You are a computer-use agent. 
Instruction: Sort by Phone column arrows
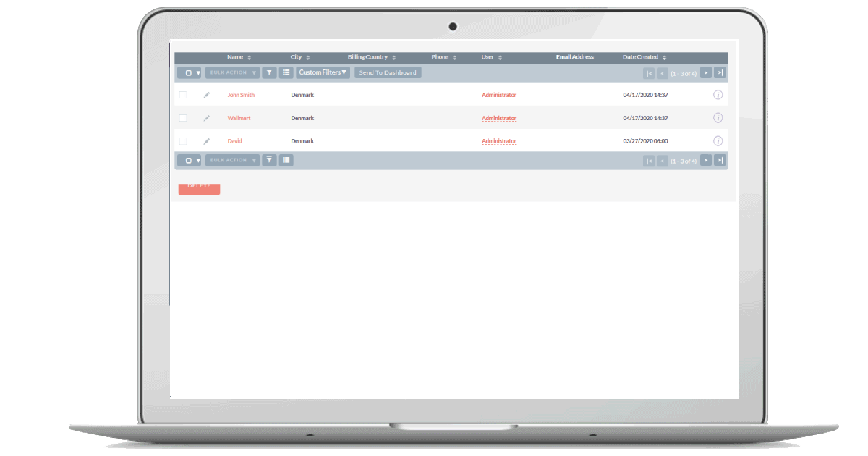[x=454, y=58]
